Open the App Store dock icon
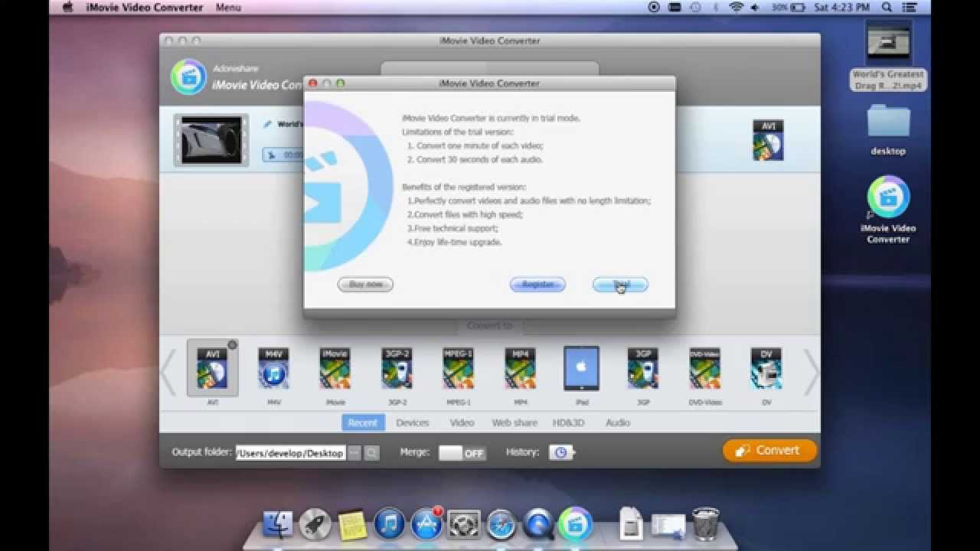The image size is (980, 551). (x=426, y=524)
